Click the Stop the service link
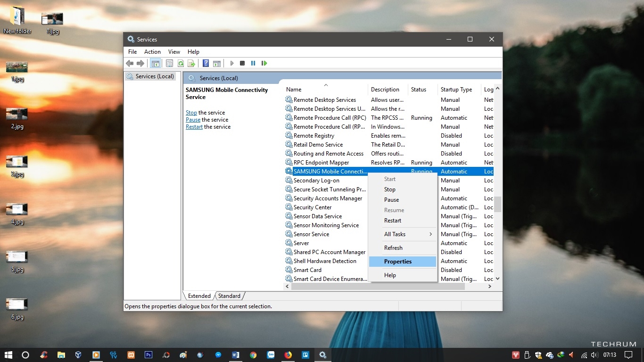 (x=191, y=113)
